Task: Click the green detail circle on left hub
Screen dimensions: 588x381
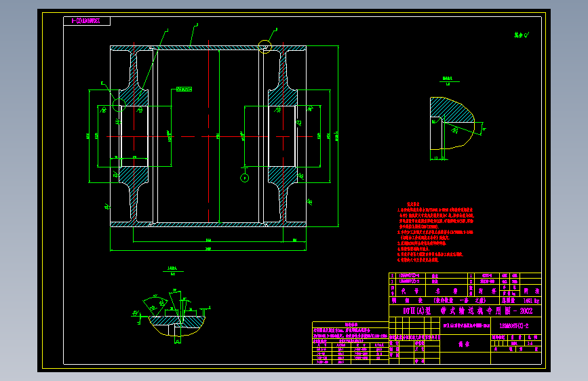Action: point(119,105)
